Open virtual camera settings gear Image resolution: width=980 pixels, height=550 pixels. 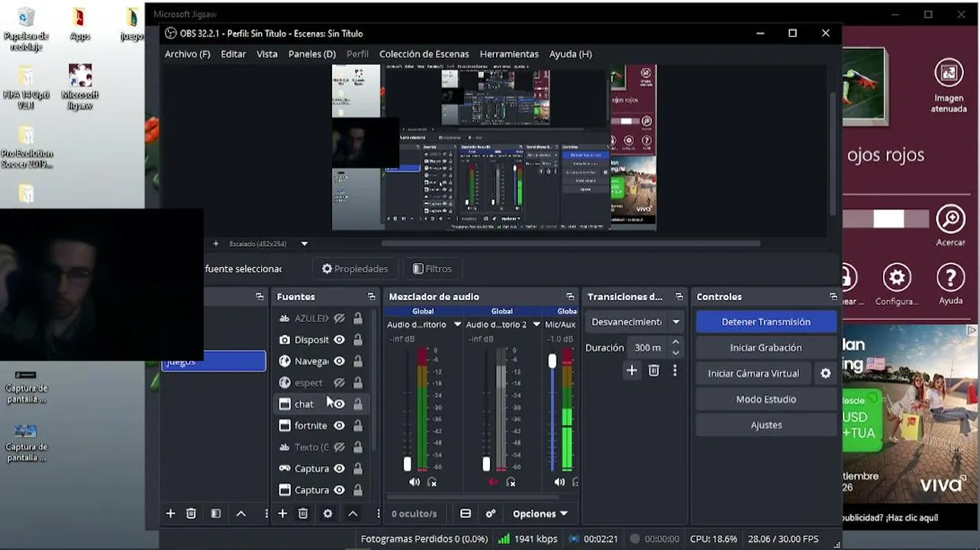pyautogui.click(x=825, y=374)
